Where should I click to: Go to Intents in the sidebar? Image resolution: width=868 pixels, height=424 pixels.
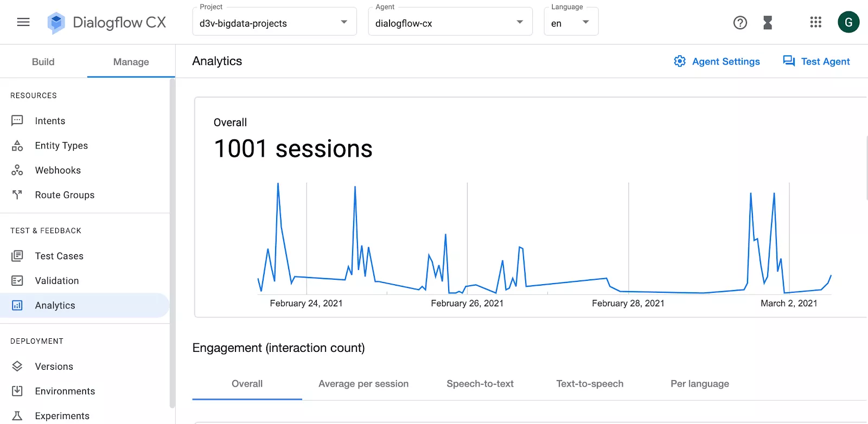pos(50,121)
